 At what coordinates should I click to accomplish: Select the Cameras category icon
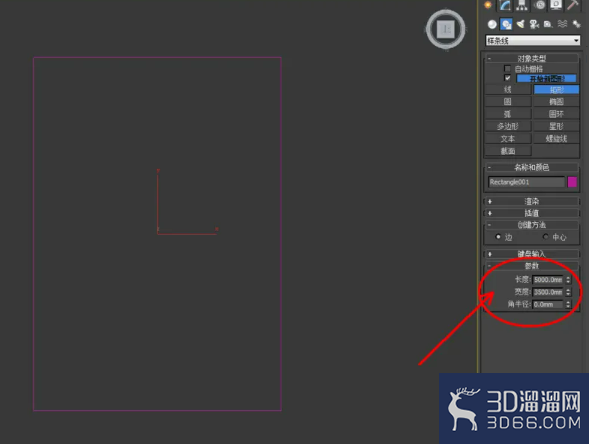point(534,24)
